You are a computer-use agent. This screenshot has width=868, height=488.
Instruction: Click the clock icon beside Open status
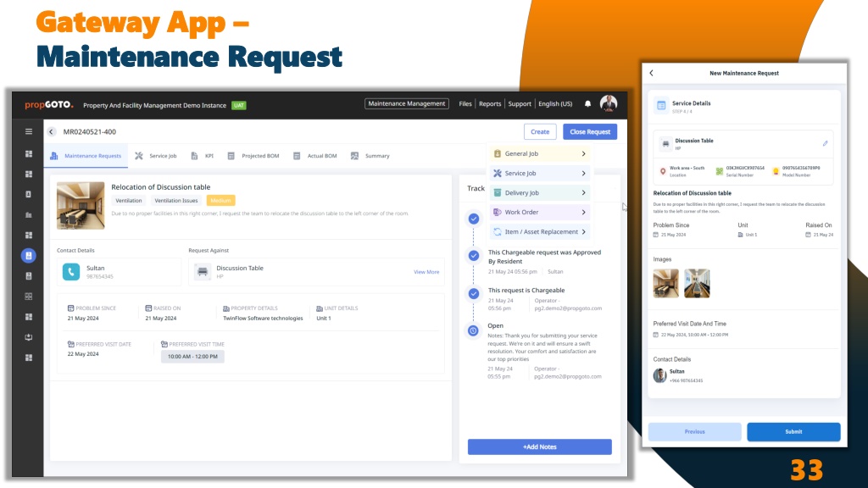coord(473,331)
